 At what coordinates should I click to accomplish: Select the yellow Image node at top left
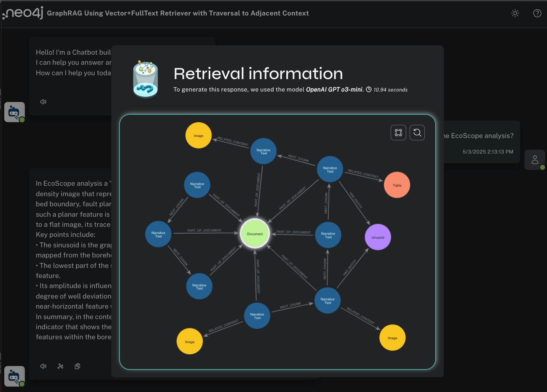(x=198, y=135)
